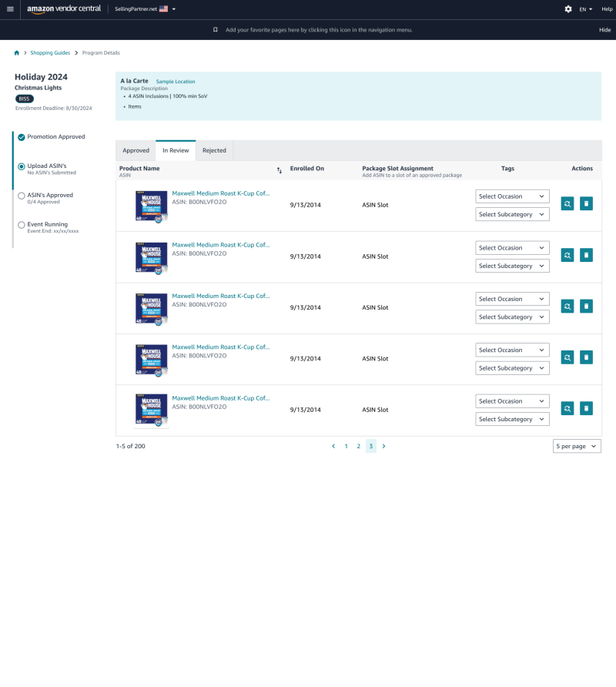
Task: Open Select Occasion dropdown in first row
Action: [x=512, y=196]
